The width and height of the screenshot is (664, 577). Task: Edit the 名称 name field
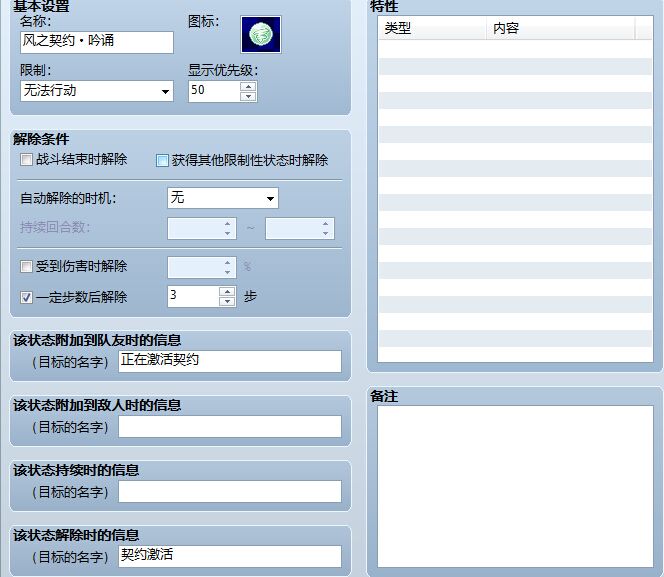[97, 42]
